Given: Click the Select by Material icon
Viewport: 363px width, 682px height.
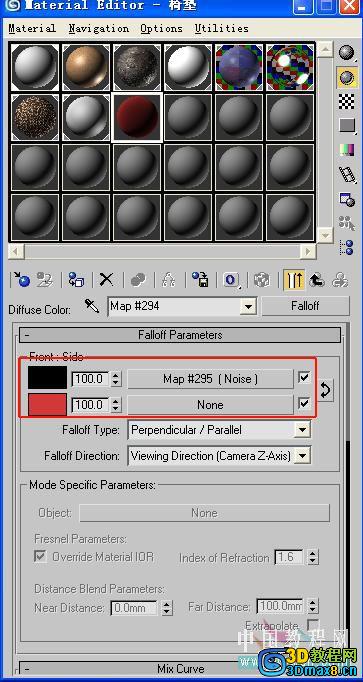Looking at the screenshot, I should pyautogui.click(x=346, y=223).
